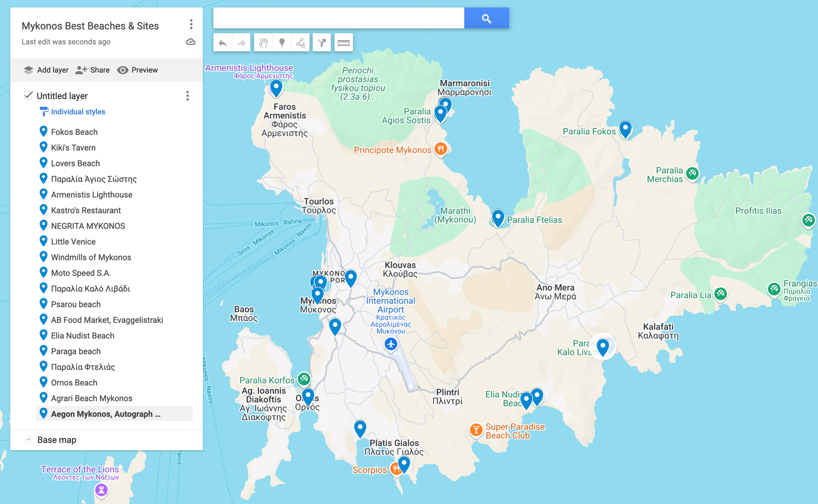Select Fokos Beach in the layer list
818x504 pixels.
115,132
